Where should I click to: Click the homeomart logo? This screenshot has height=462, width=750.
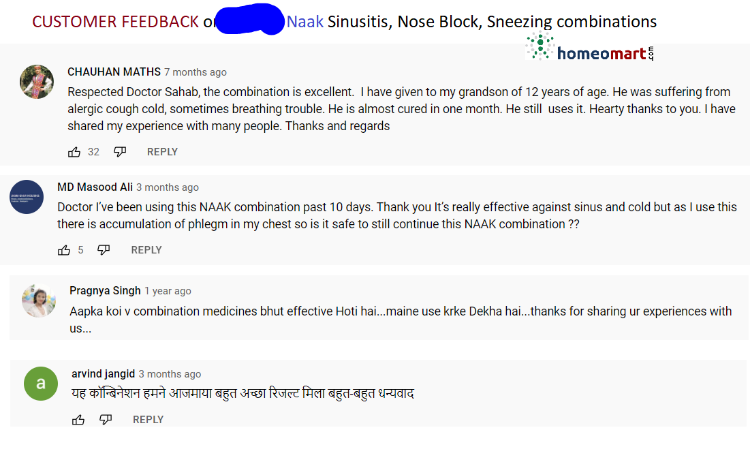tap(589, 49)
